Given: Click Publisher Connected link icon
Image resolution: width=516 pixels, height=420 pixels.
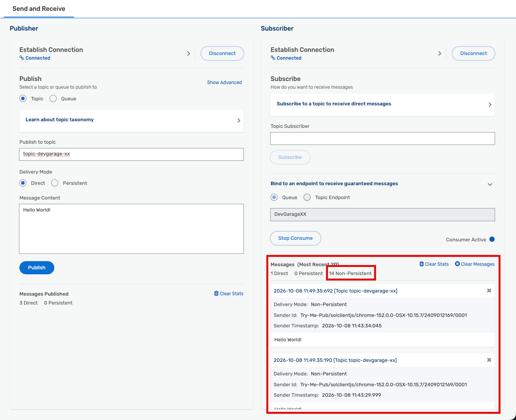Looking at the screenshot, I should coord(22,58).
